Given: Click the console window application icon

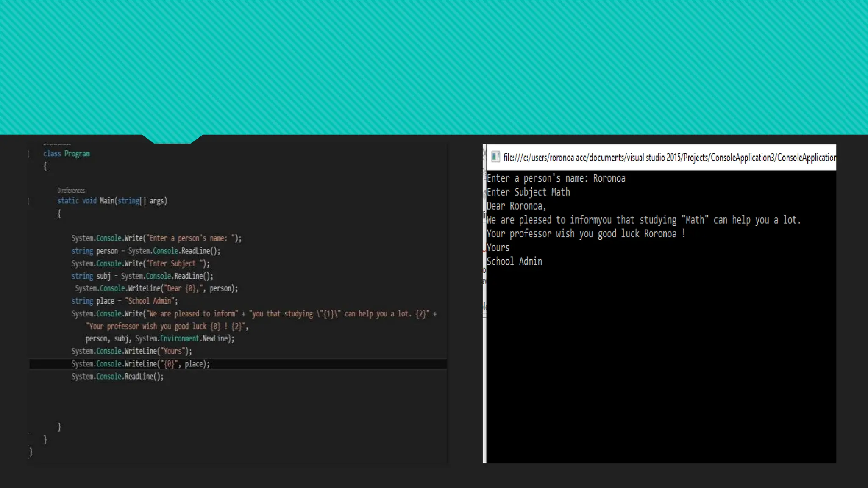Looking at the screenshot, I should [495, 157].
